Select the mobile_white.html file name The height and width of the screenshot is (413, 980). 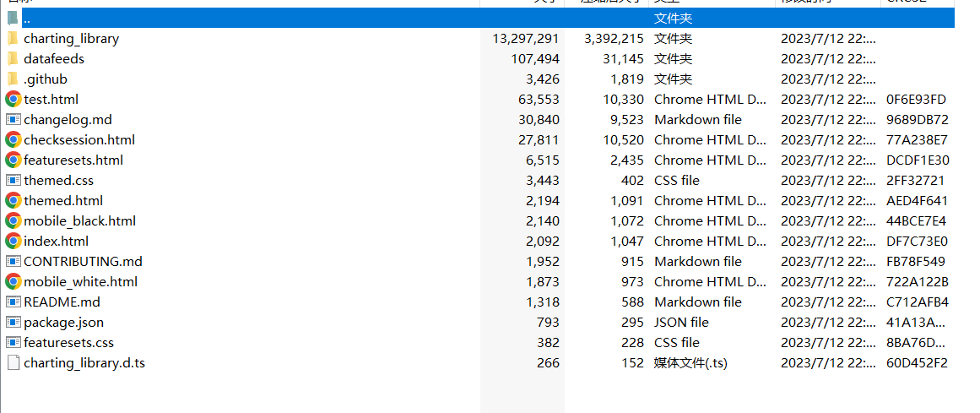[80, 281]
